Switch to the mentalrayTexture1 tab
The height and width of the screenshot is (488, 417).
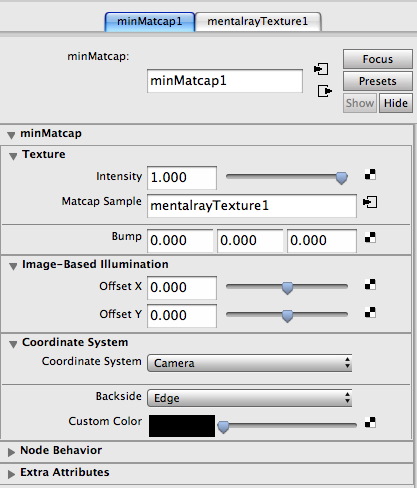point(258,22)
